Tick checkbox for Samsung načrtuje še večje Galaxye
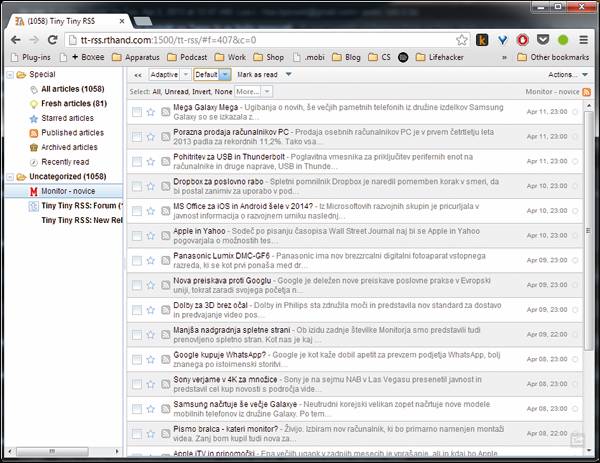Screen dimensions: 600x463 (x=137, y=409)
